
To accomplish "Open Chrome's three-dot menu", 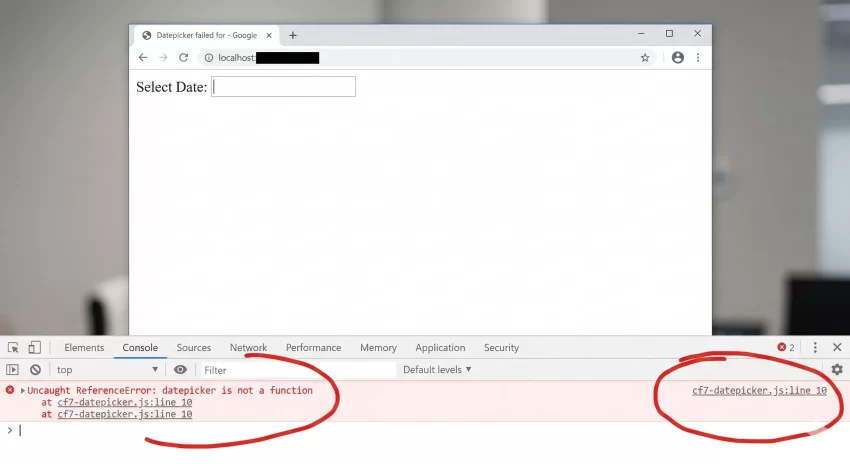I will (x=698, y=57).
